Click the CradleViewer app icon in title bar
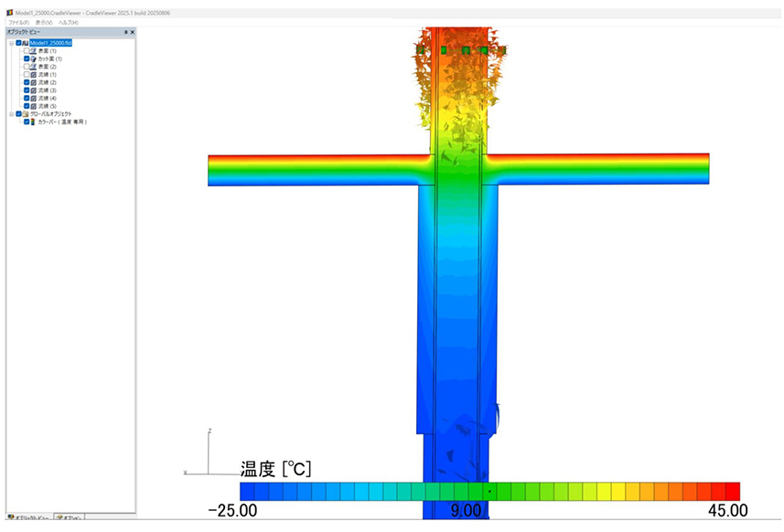784x532 pixels. click(9, 13)
